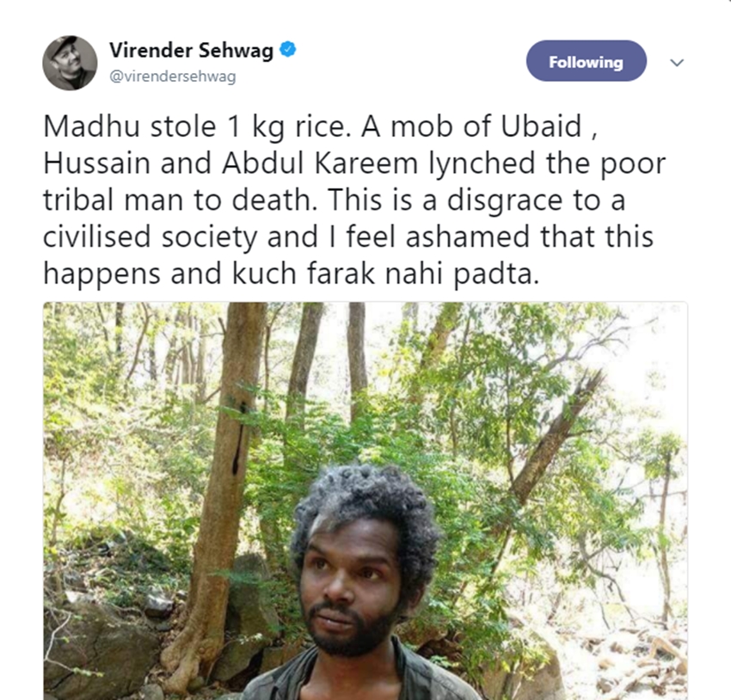The width and height of the screenshot is (731, 700).
Task: Expand the tweet options chevron
Action: click(677, 63)
